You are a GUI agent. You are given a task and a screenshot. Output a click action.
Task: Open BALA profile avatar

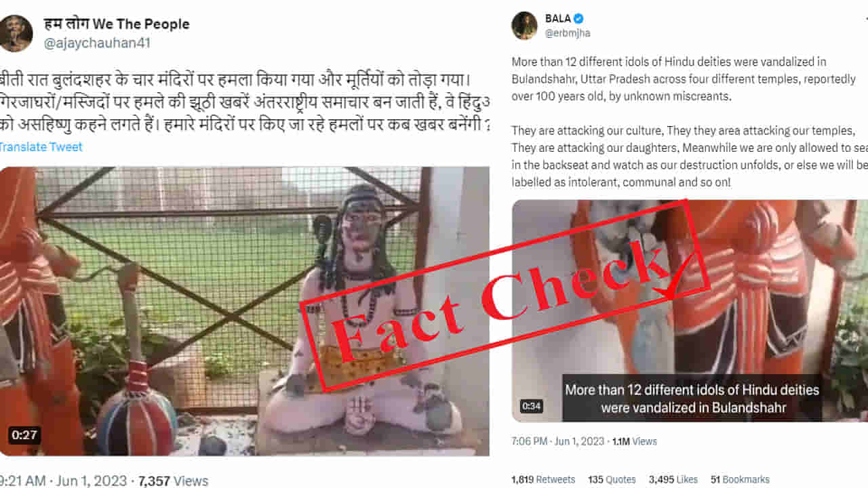coord(524,25)
